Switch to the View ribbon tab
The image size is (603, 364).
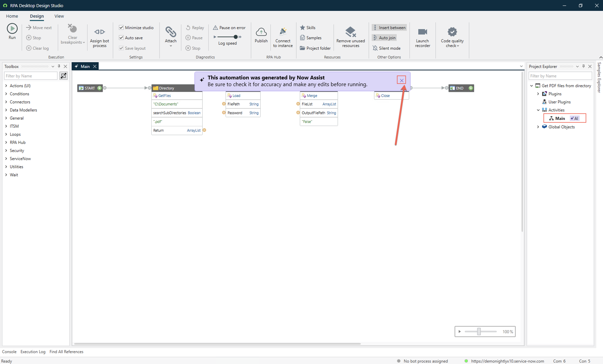(59, 16)
